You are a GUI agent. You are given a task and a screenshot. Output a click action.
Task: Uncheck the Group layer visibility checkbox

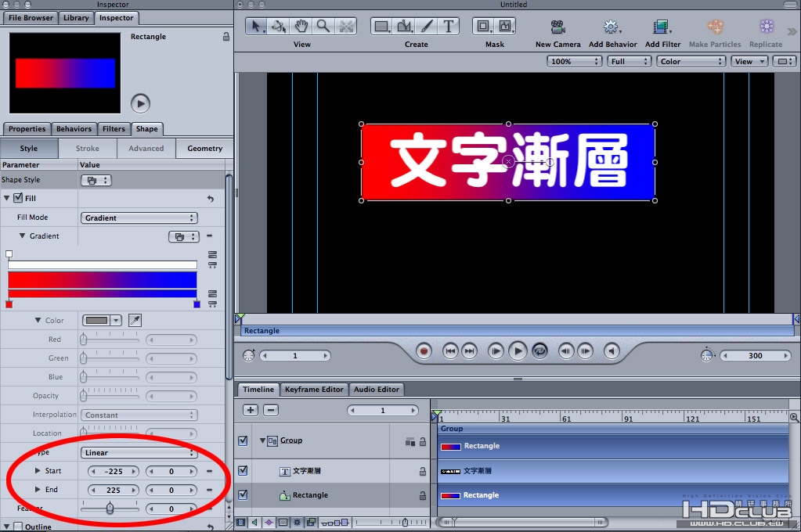244,440
